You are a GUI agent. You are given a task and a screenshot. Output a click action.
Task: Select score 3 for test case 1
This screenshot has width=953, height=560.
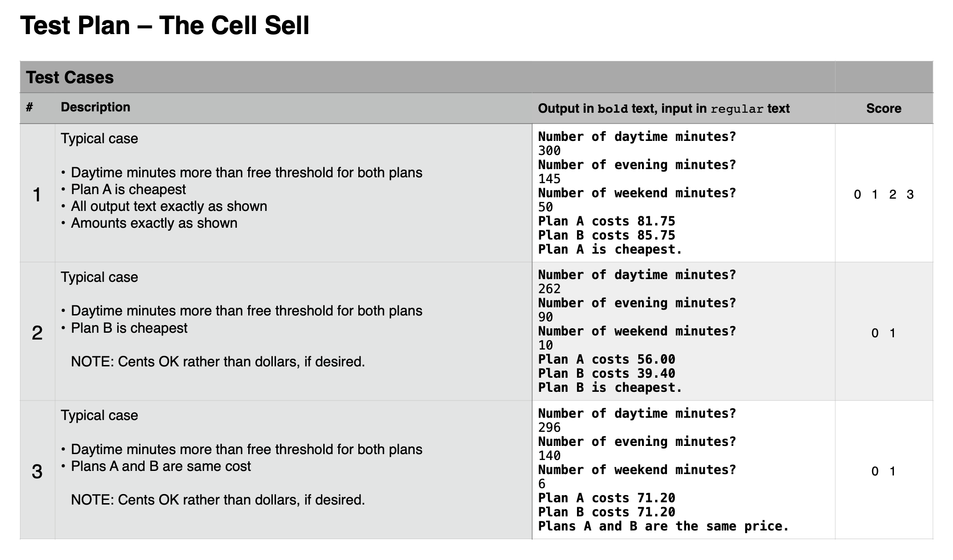coord(910,195)
